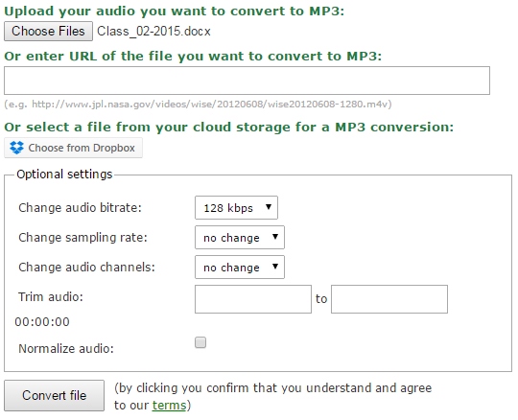Click Choose from Dropbox button
518x420 pixels.
pos(73,148)
